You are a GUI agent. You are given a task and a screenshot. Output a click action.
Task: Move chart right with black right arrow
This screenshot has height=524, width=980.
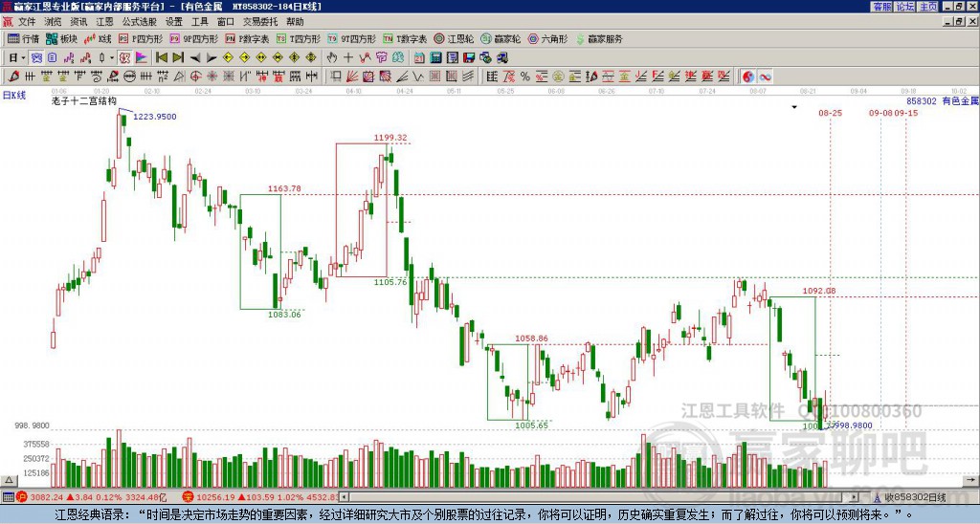212,58
